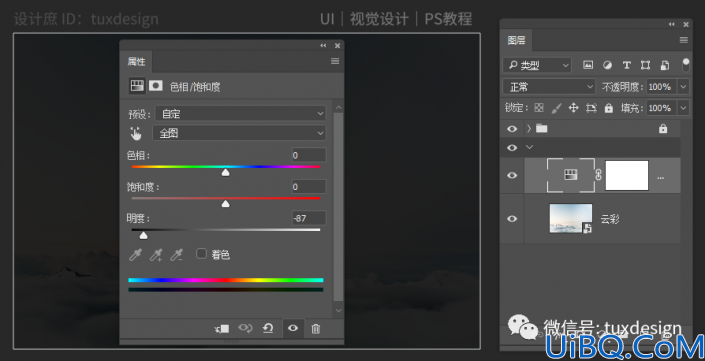Open the 预设 preset dropdown
The width and height of the screenshot is (705, 361).
click(x=241, y=114)
